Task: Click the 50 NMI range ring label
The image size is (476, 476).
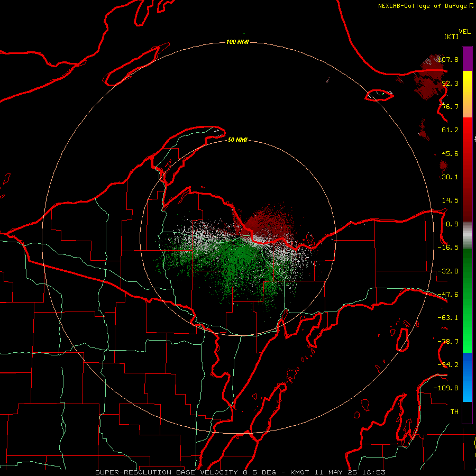Action: [x=237, y=140]
